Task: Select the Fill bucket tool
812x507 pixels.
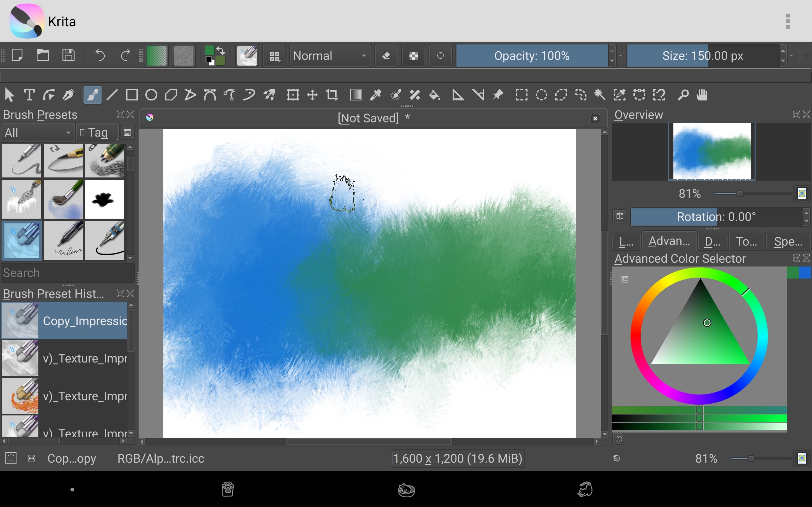Action: [435, 95]
